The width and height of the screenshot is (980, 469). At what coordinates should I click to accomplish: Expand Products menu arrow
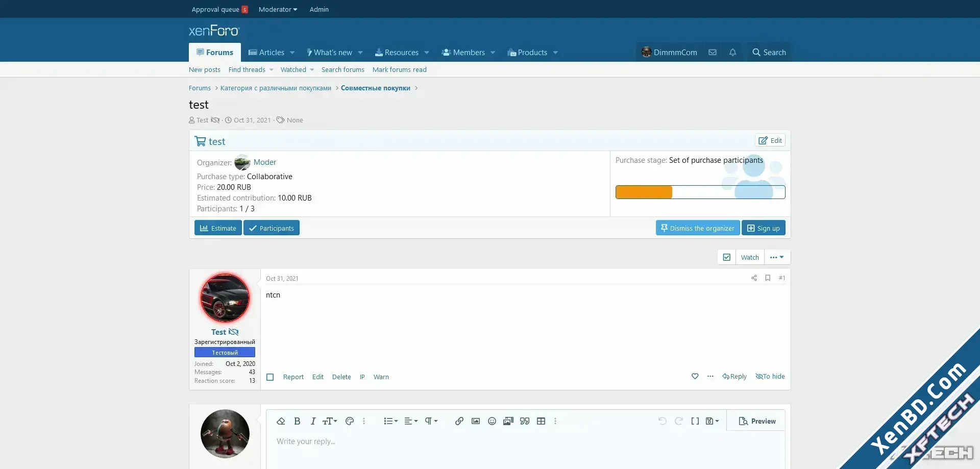[x=555, y=53]
